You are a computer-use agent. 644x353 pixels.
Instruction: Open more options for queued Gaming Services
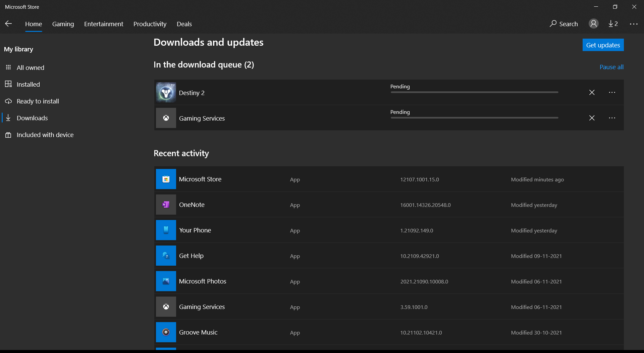[x=612, y=118]
